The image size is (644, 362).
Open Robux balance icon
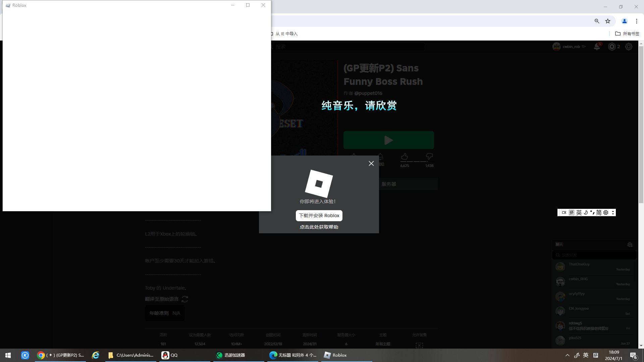[612, 47]
